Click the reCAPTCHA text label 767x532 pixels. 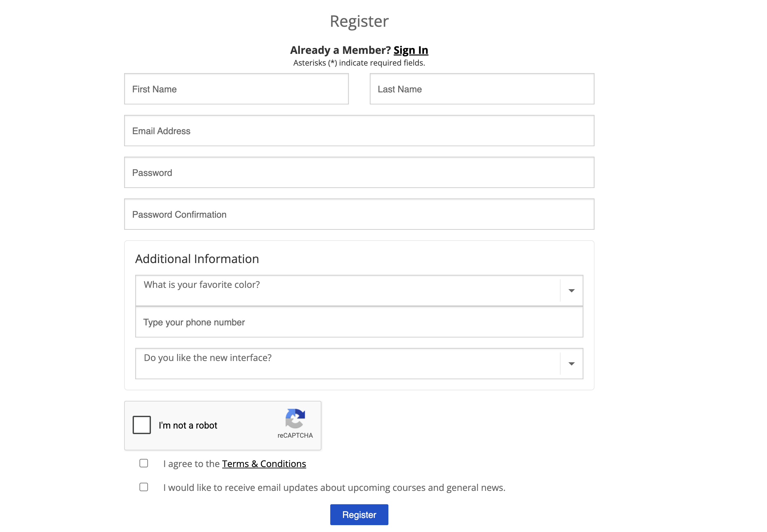[295, 435]
